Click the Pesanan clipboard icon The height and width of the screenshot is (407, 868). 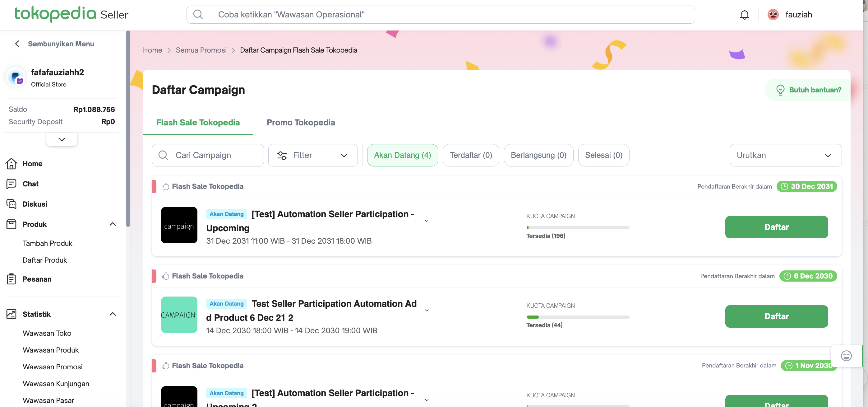(12, 279)
